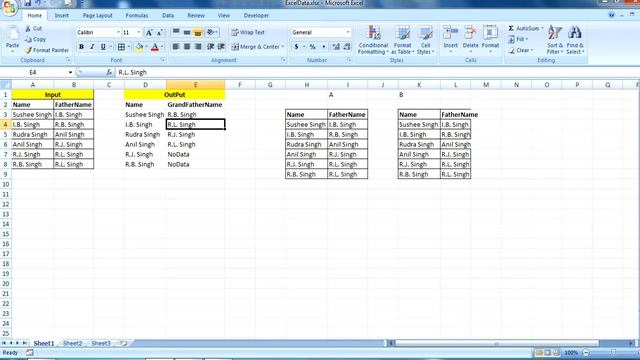
Task: Toggle Underline formatting
Action: point(103,47)
